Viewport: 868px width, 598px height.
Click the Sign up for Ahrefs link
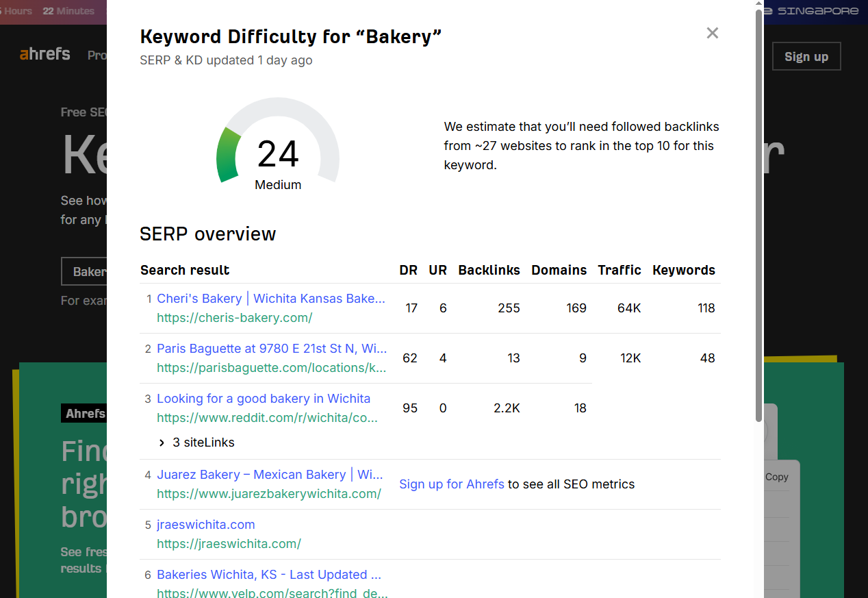tap(452, 484)
